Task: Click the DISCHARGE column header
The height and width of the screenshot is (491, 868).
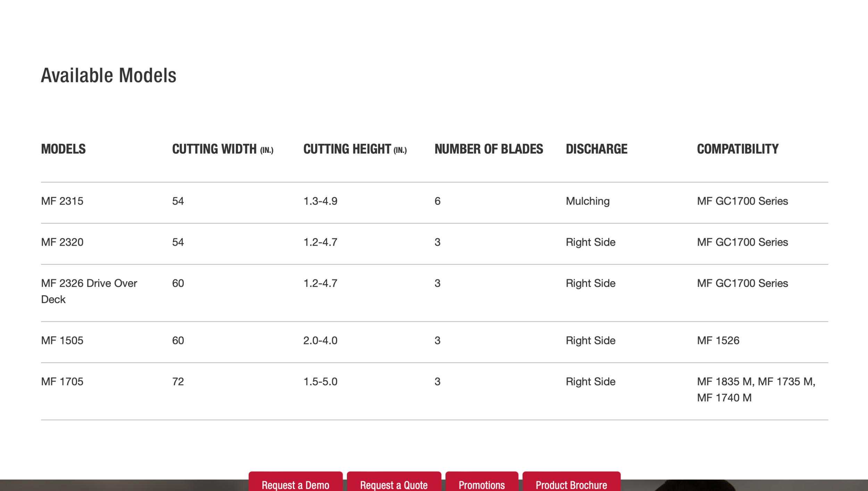Action: (x=596, y=149)
